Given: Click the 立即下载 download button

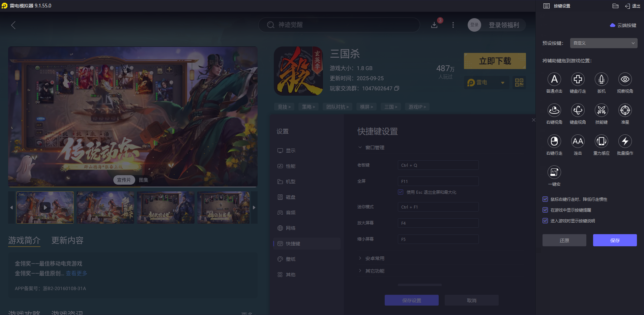Looking at the screenshot, I should (x=494, y=61).
